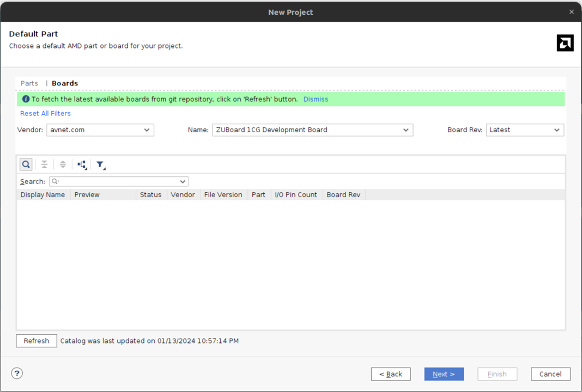The image size is (582, 392).
Task: Open the hierarchy grouping icon menu
Action: [x=82, y=164]
